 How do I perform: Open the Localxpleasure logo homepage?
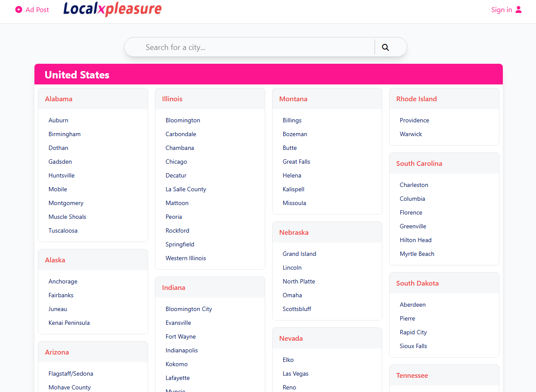point(112,9)
